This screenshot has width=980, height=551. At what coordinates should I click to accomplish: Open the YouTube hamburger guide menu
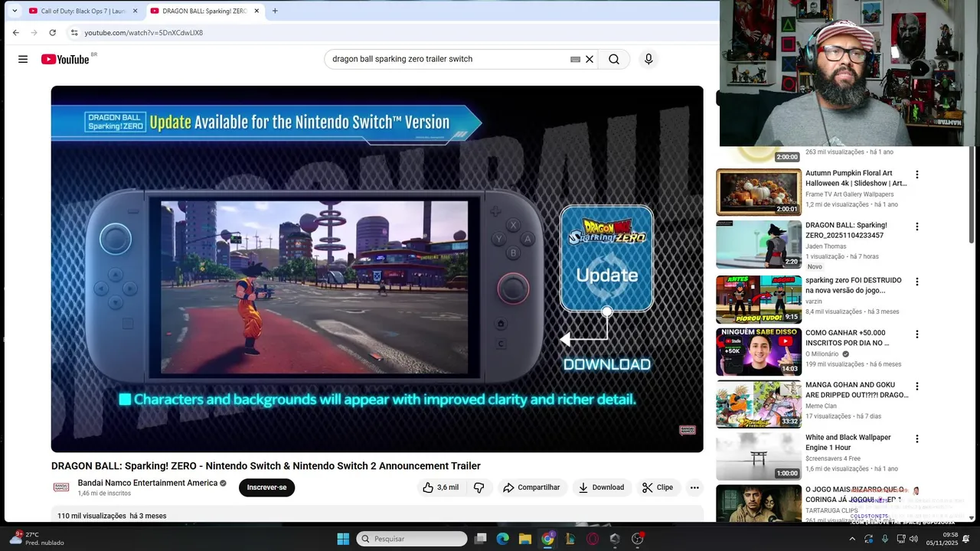click(23, 59)
